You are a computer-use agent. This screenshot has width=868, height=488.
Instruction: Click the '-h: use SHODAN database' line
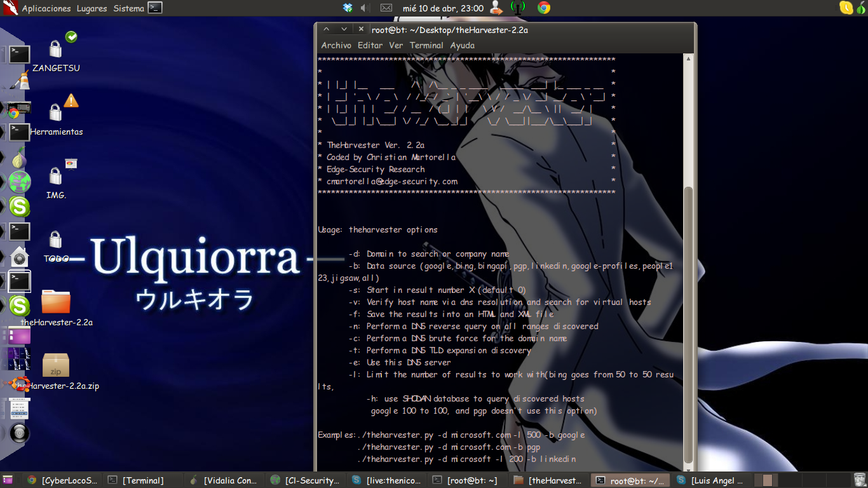(475, 398)
